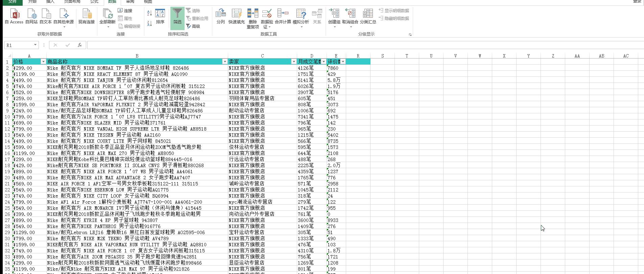
Task: Expand the 取消组合 dropdown arrow
Action: (x=350, y=27)
